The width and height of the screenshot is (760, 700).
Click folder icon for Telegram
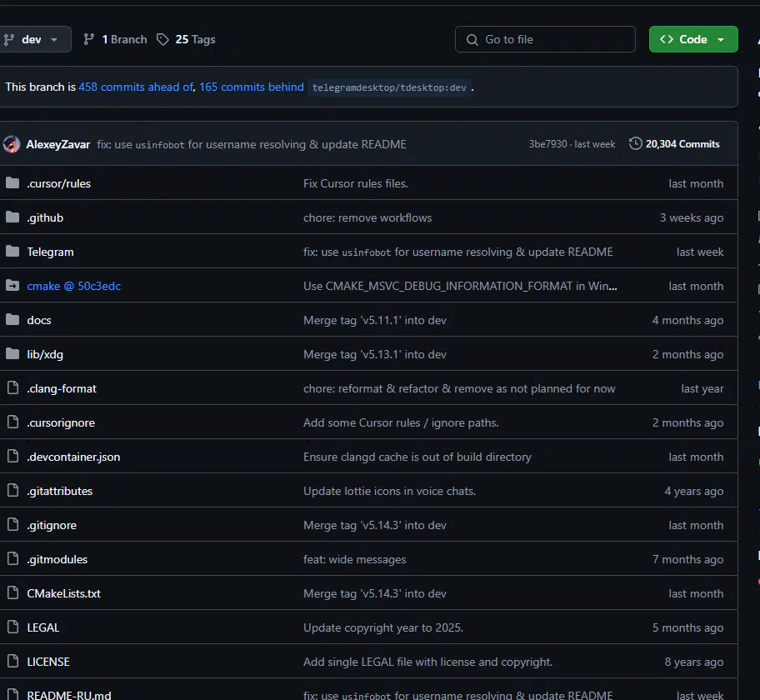point(12,252)
